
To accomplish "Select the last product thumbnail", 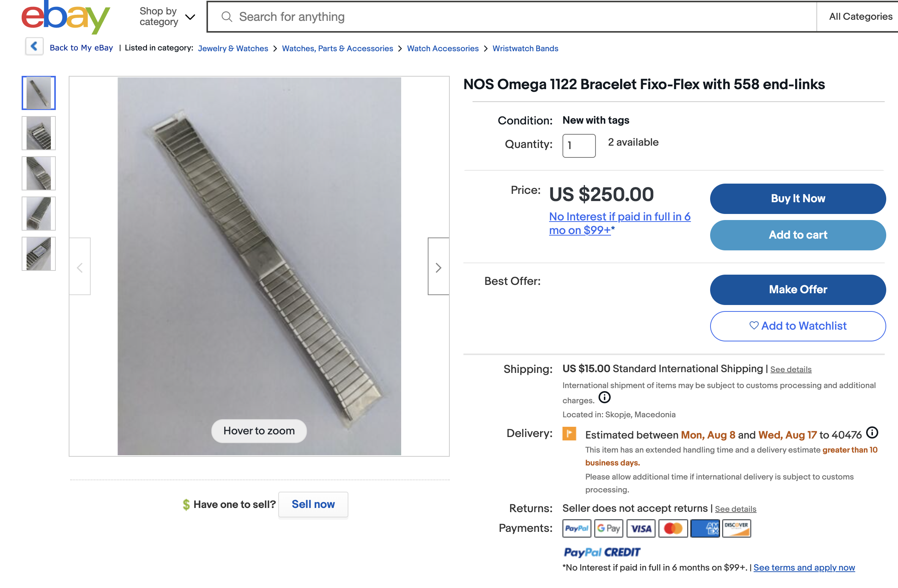I will 39,254.
